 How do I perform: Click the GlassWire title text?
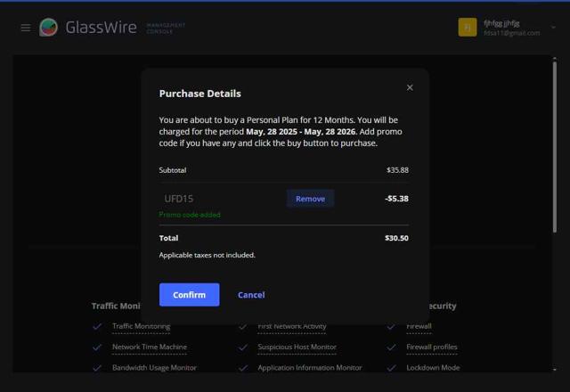(x=101, y=28)
